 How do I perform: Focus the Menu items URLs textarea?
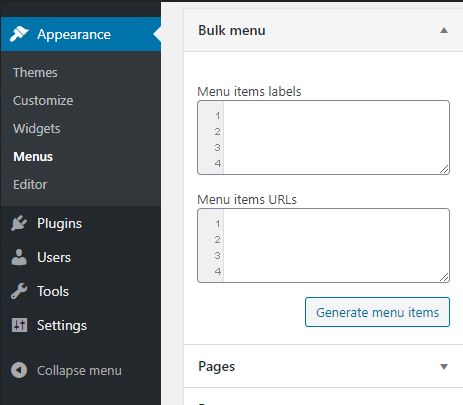tap(323, 245)
